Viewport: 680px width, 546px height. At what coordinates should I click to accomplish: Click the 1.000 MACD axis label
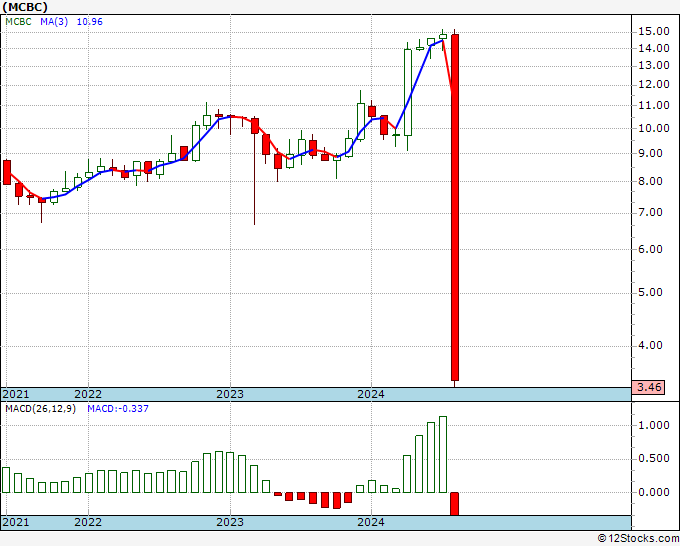tap(654, 425)
